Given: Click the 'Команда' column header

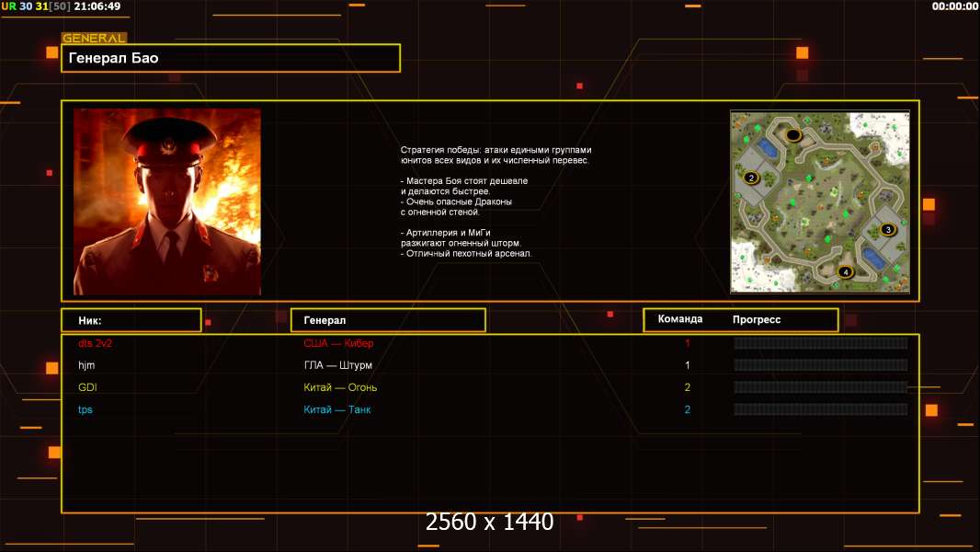Looking at the screenshot, I should click(x=680, y=319).
